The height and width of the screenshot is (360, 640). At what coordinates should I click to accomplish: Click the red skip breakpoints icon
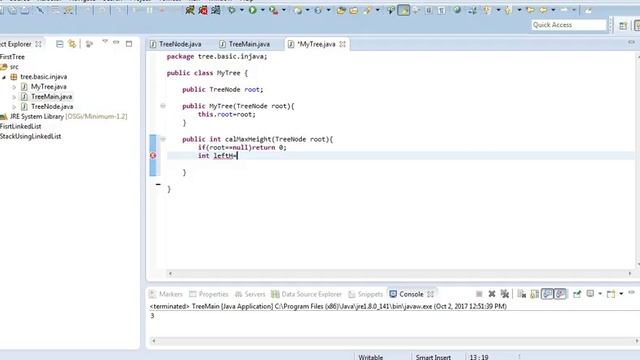click(203, 10)
